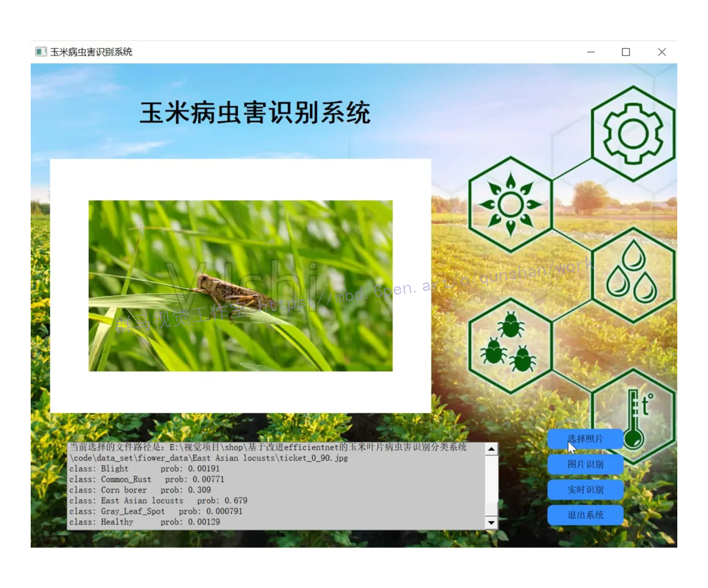Click the 'East Asian locusts' prob 0.679 line
This screenshot has height=588, width=708.
(158, 501)
